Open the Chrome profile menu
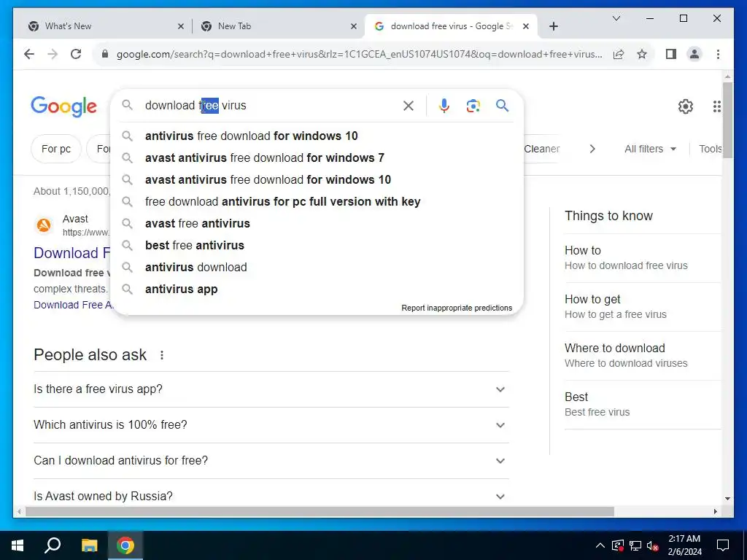 click(694, 54)
